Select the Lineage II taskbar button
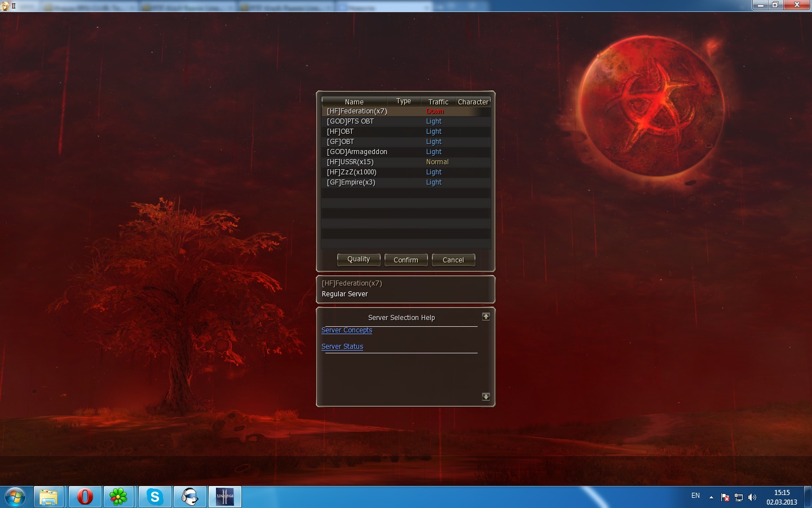812x508 pixels. [225, 497]
